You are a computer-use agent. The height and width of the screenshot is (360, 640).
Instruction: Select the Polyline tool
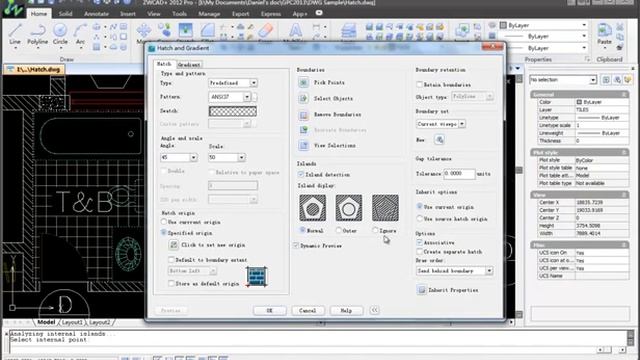click(x=38, y=35)
